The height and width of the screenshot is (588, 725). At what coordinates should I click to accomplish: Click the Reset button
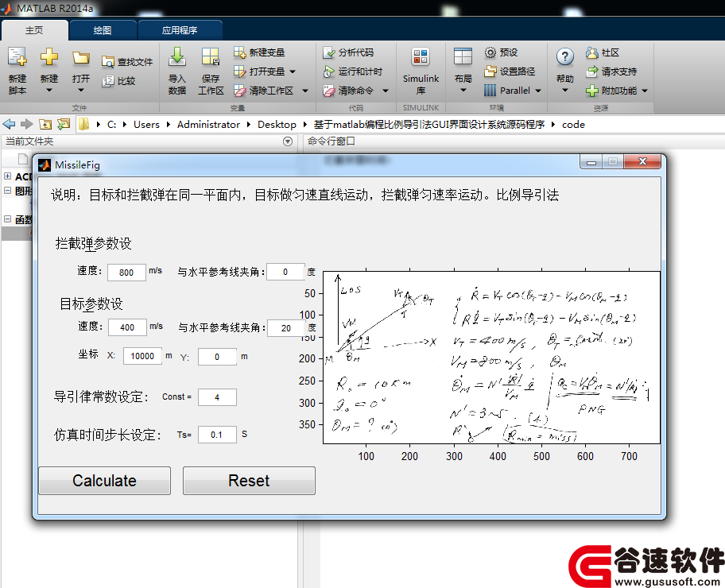tap(250, 481)
